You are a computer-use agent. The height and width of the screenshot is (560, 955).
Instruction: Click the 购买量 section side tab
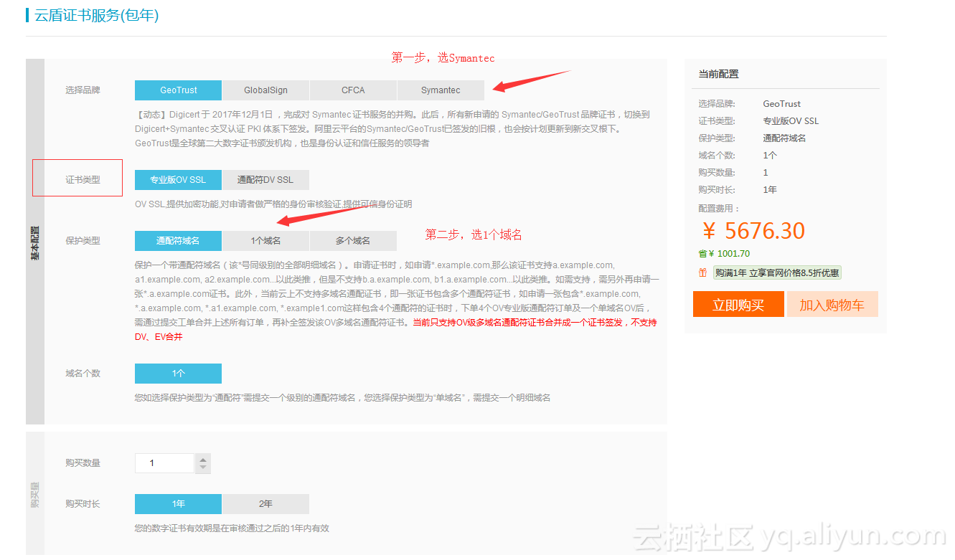click(35, 493)
